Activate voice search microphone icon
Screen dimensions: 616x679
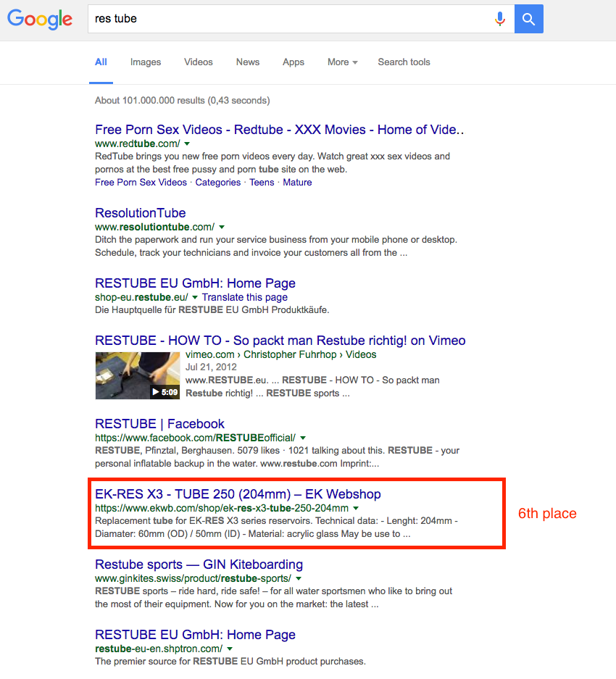coord(500,20)
